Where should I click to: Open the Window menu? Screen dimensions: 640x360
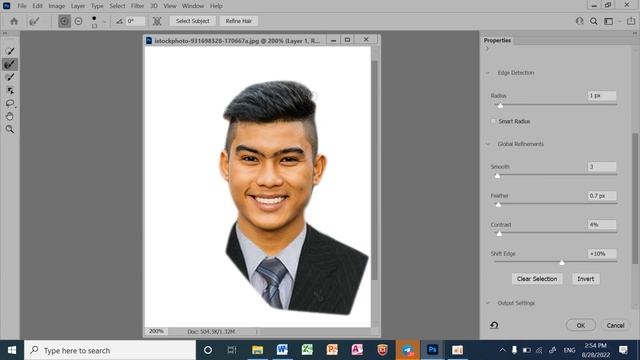(193, 6)
